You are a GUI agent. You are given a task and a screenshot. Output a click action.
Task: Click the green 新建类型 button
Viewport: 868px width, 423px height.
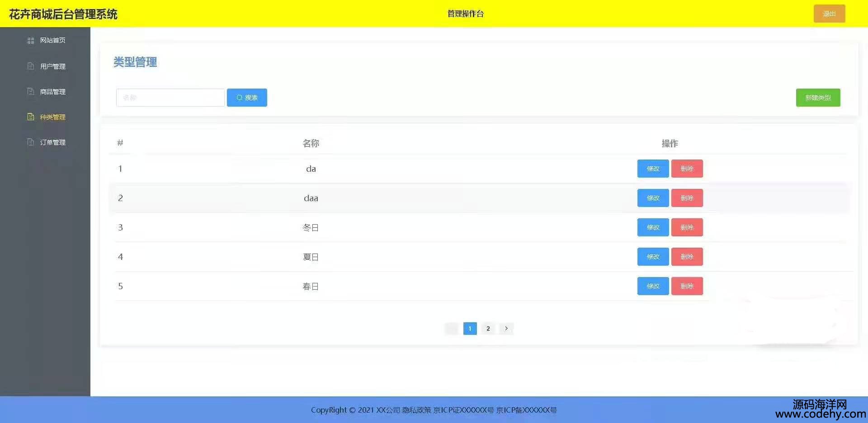pyautogui.click(x=818, y=98)
